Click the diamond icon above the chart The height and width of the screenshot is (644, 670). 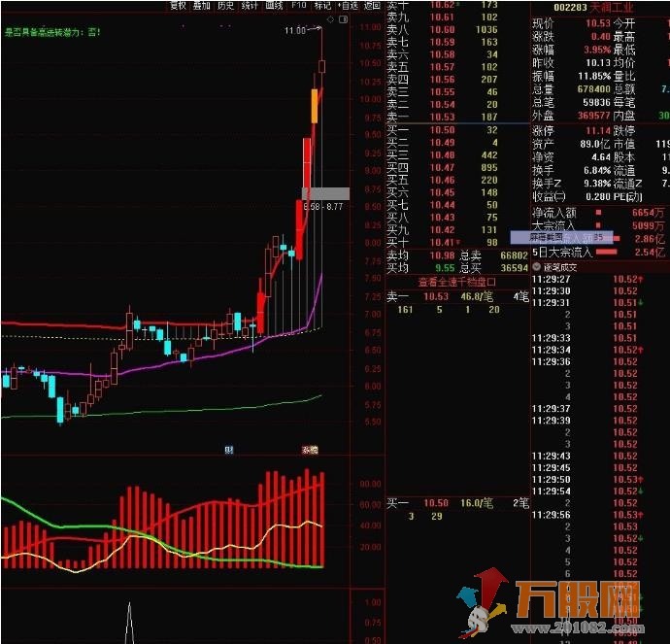tap(330, 19)
